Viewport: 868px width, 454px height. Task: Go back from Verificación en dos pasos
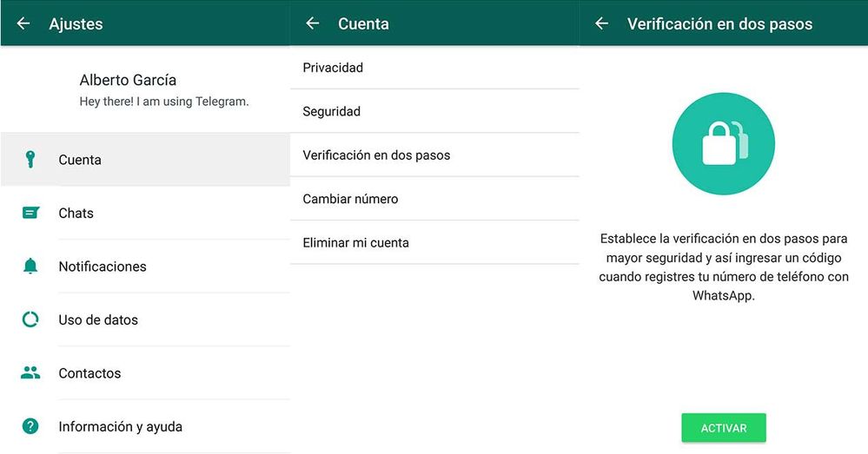602,23
